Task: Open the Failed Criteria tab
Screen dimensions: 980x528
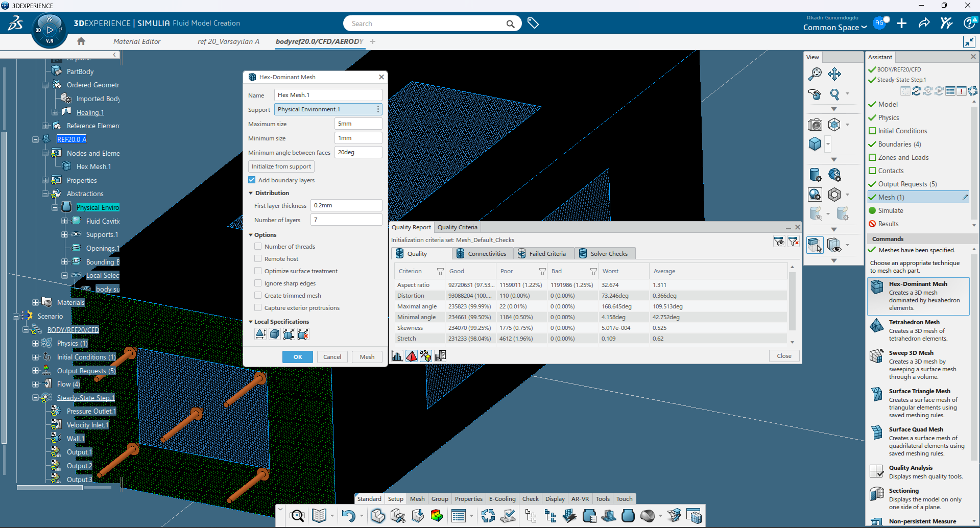Action: coord(543,254)
